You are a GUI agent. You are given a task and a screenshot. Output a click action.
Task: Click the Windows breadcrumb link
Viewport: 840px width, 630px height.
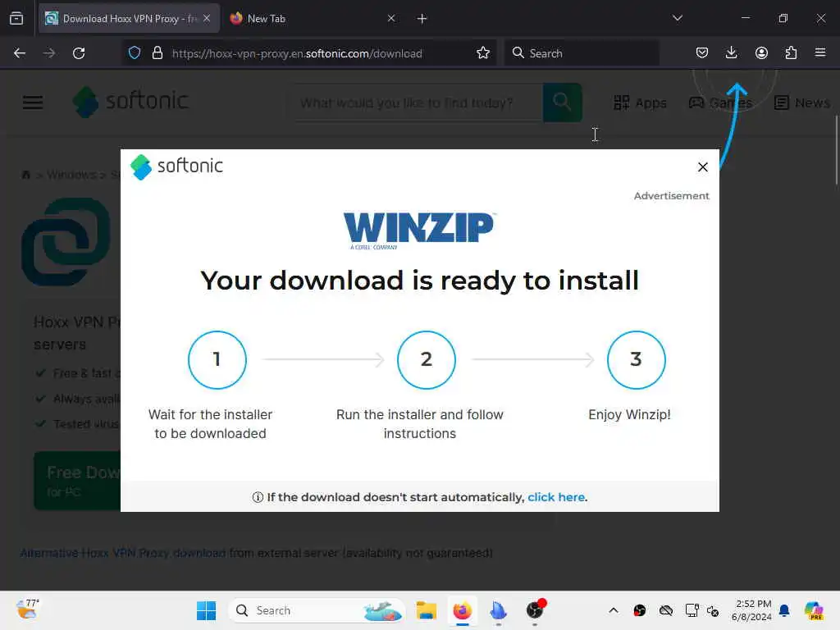71,175
